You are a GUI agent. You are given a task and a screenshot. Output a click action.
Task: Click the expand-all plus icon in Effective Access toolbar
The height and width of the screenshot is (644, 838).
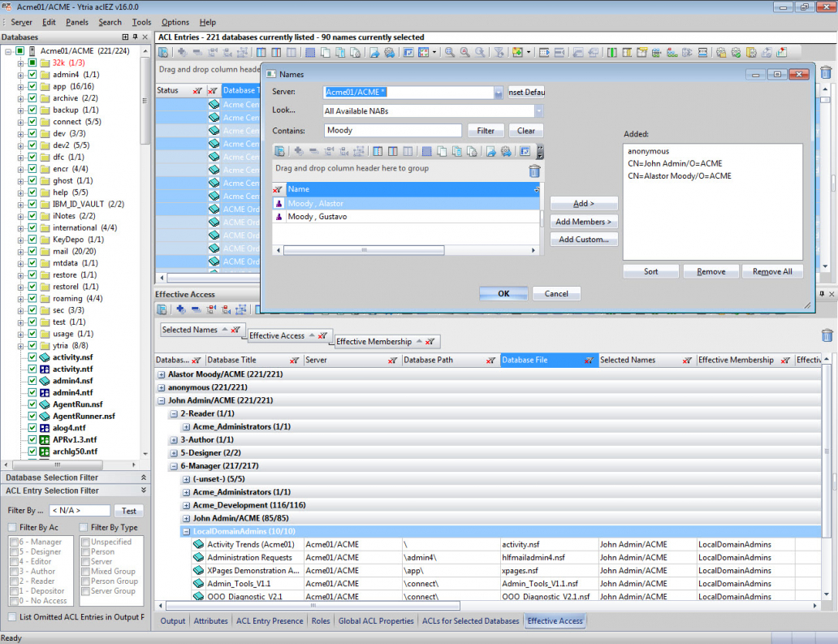[x=180, y=309]
